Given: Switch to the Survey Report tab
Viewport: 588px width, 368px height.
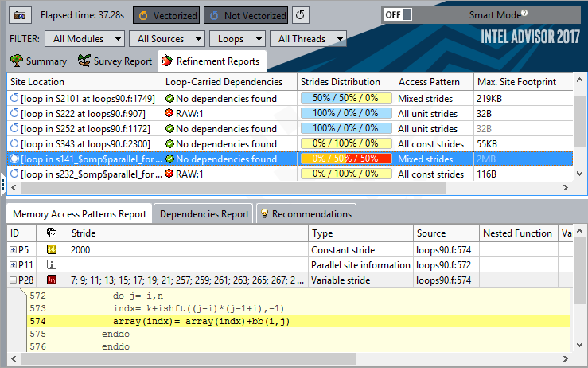Looking at the screenshot, I should (x=115, y=61).
